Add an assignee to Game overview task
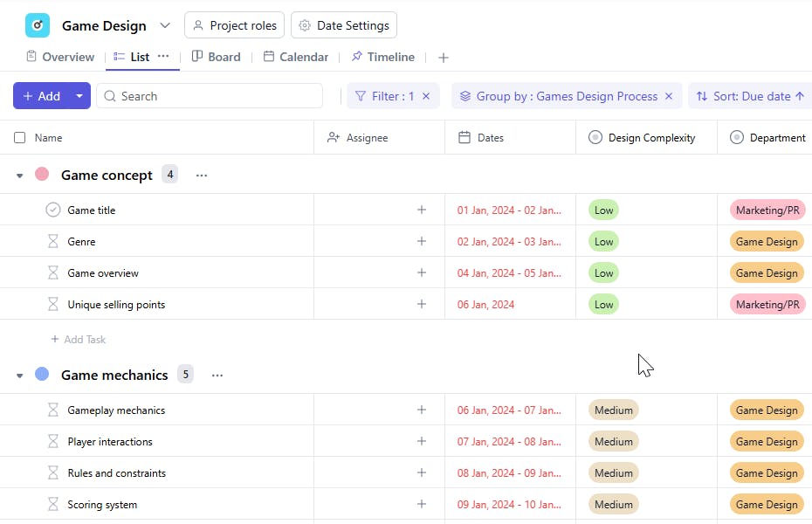Screen dimensions: 812x524 point(422,273)
